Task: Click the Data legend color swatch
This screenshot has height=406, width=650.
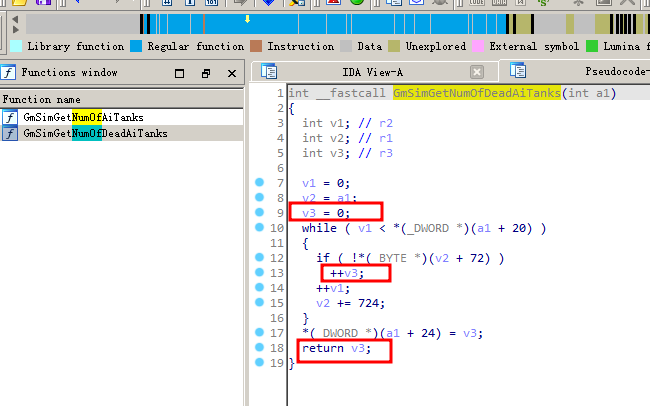Action: click(x=346, y=46)
